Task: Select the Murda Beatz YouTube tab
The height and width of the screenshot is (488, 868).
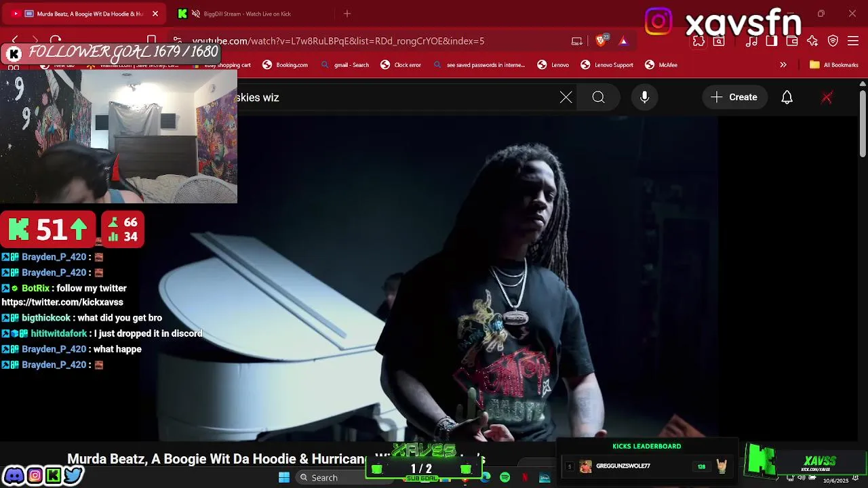Action: click(90, 14)
